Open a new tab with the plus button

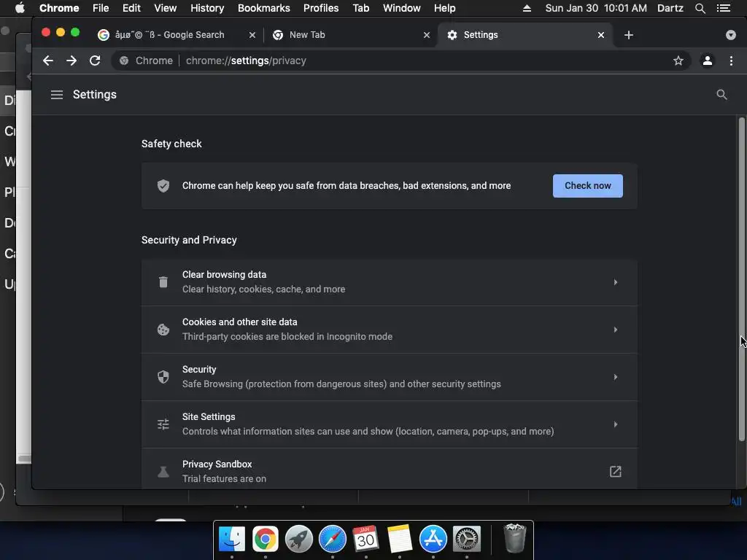tap(628, 35)
